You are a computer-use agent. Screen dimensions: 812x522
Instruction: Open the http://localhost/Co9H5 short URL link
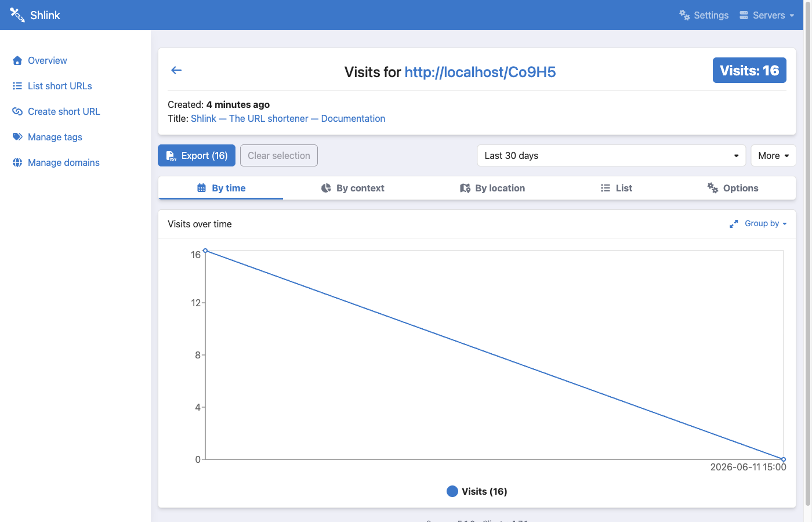480,72
